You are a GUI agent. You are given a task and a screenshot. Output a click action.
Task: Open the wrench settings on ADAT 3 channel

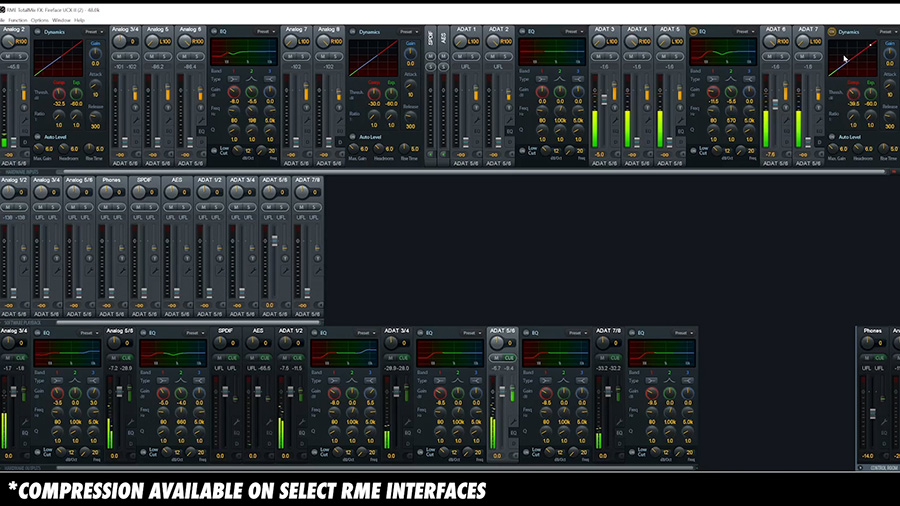tap(615, 120)
